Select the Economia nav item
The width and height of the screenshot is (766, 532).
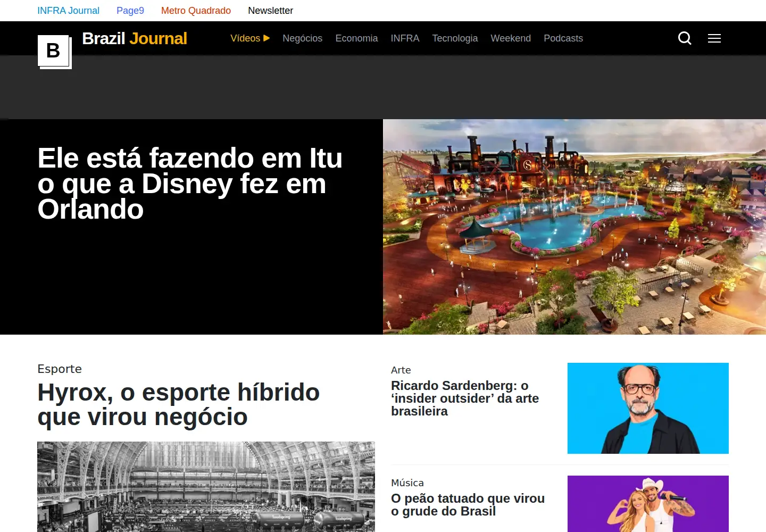(356, 38)
